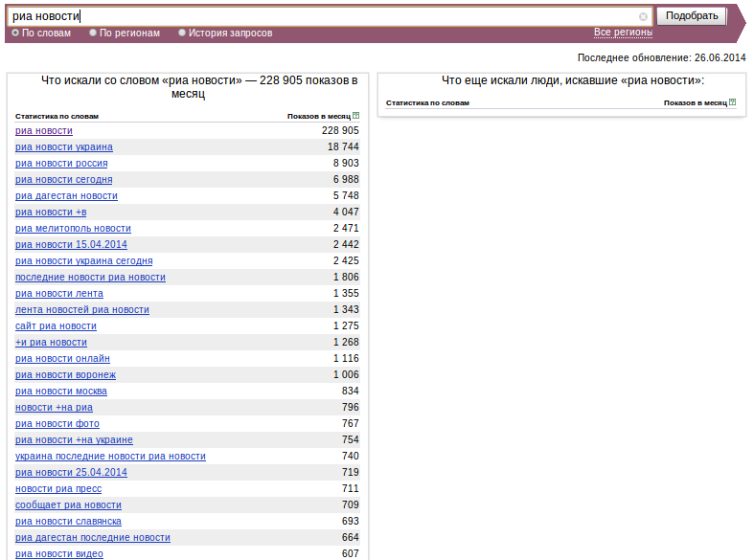Open 'риа новости россия' link

61,164
